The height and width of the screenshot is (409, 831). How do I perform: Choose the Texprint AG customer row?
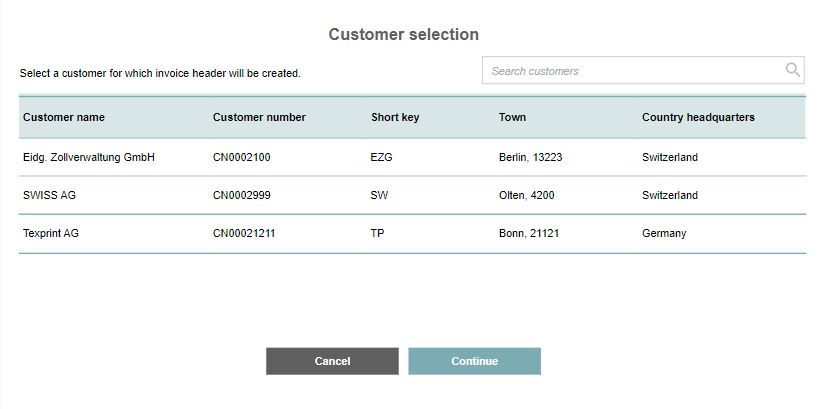[x=51, y=233]
